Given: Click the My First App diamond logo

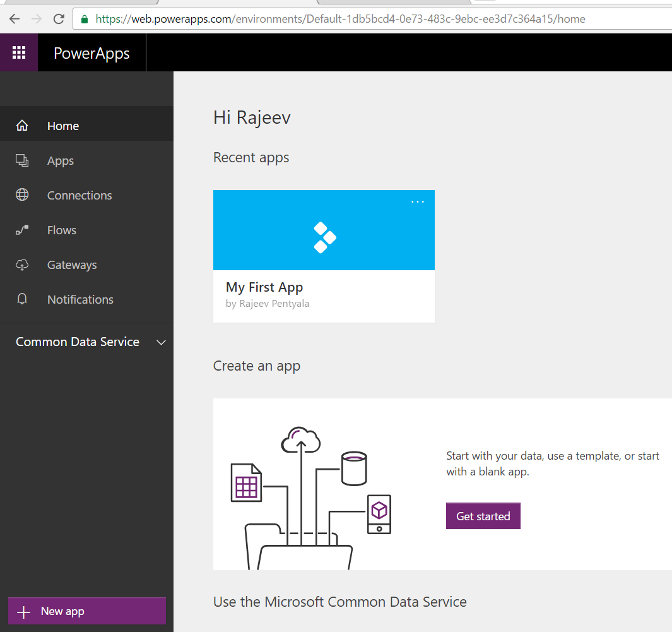Looking at the screenshot, I should [324, 238].
